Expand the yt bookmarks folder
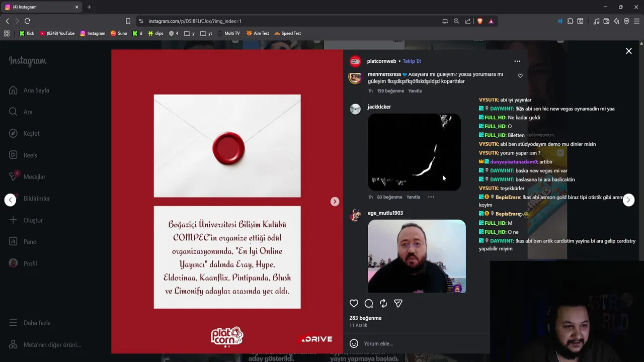The height and width of the screenshot is (362, 644). click(x=206, y=34)
